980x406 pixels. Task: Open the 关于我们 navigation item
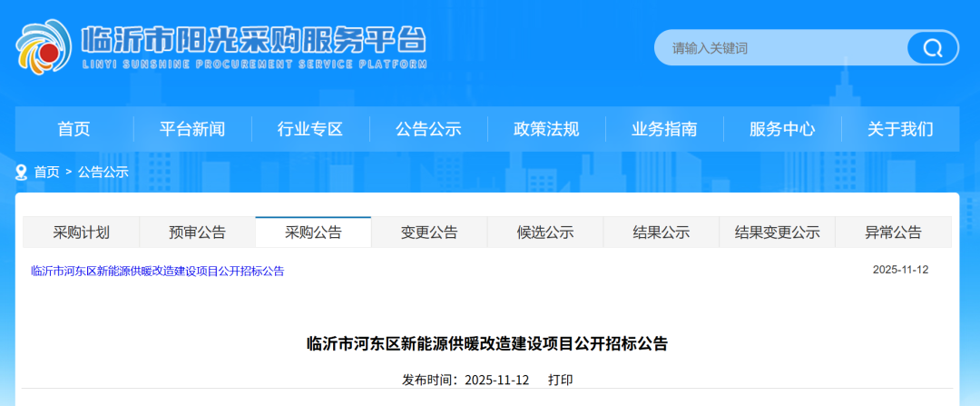coord(900,129)
